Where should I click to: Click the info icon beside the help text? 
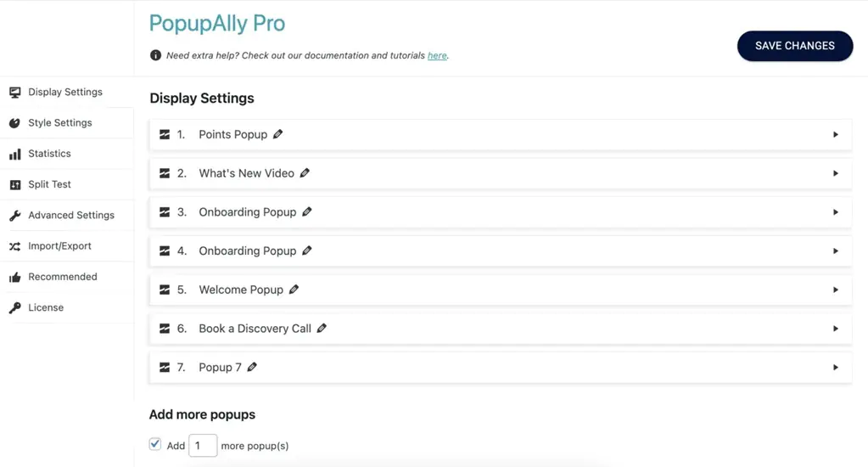tap(155, 56)
